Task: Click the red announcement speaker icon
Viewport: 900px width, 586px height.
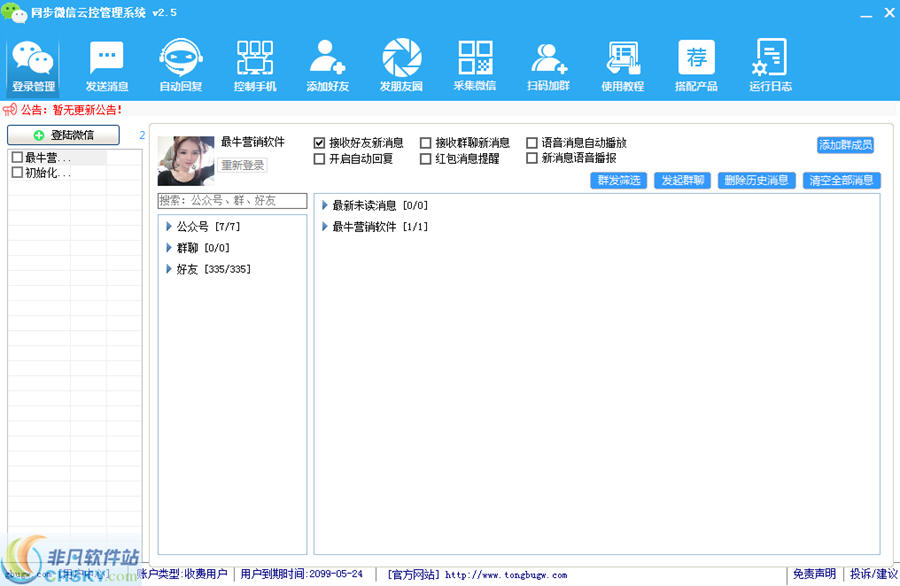Action: click(x=10, y=110)
